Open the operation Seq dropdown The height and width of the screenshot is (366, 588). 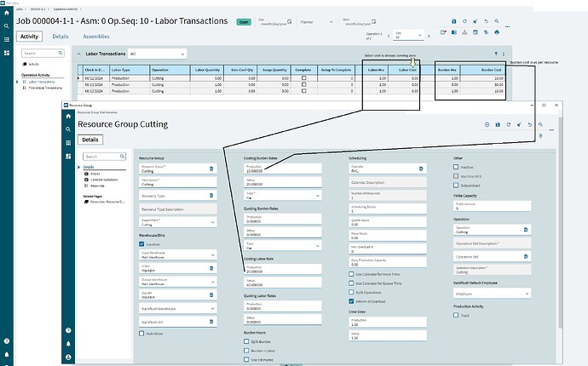pyautogui.click(x=408, y=35)
